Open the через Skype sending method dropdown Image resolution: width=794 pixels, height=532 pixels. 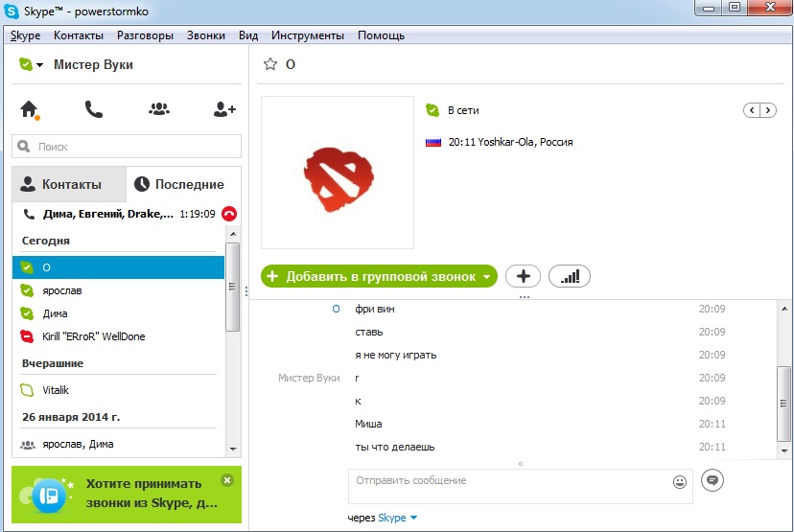click(398, 518)
